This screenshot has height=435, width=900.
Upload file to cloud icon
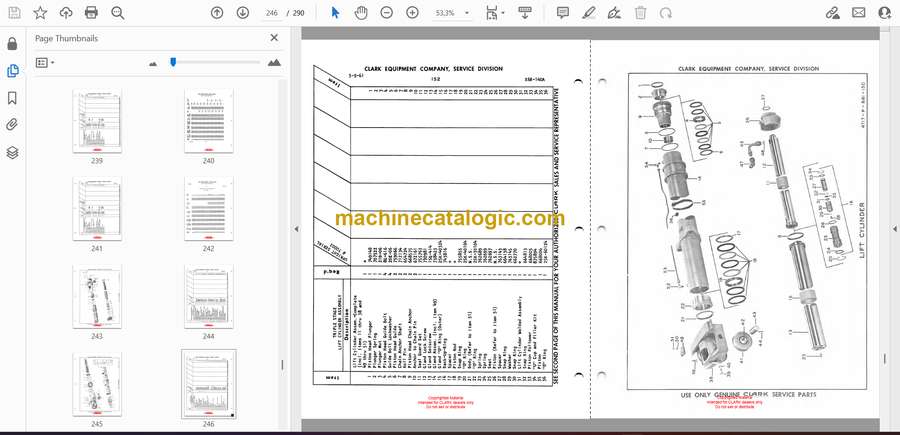(x=66, y=13)
